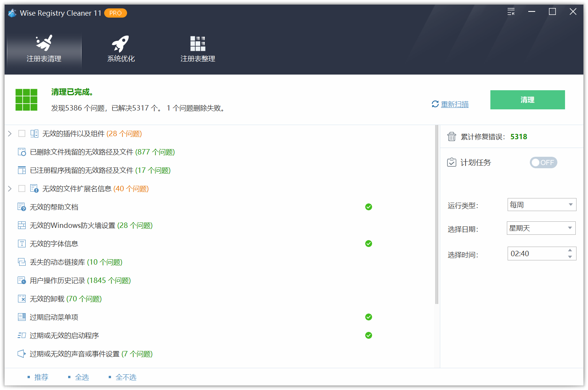Click the 重新扫描 link
This screenshot has width=588, height=390.
455,104
